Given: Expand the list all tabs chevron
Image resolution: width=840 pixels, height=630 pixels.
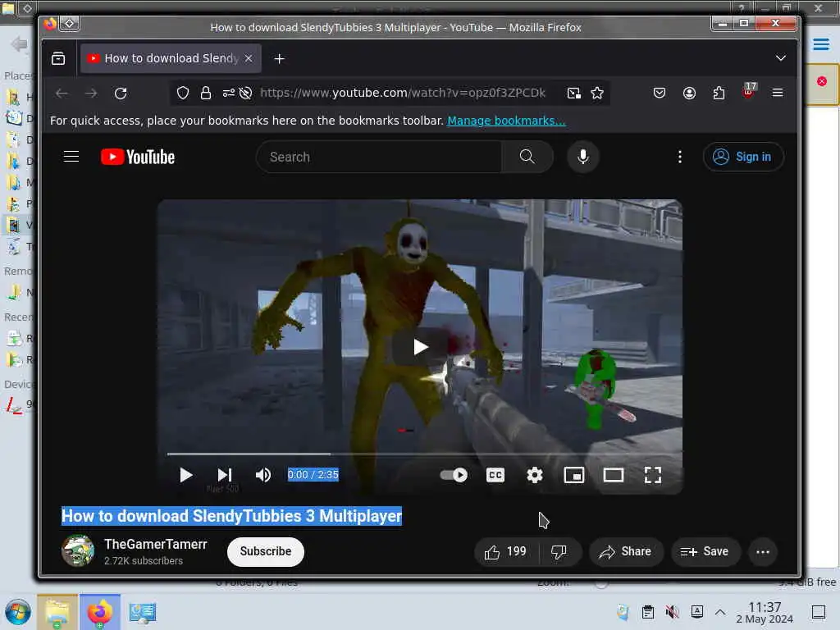Looking at the screenshot, I should coord(781,58).
